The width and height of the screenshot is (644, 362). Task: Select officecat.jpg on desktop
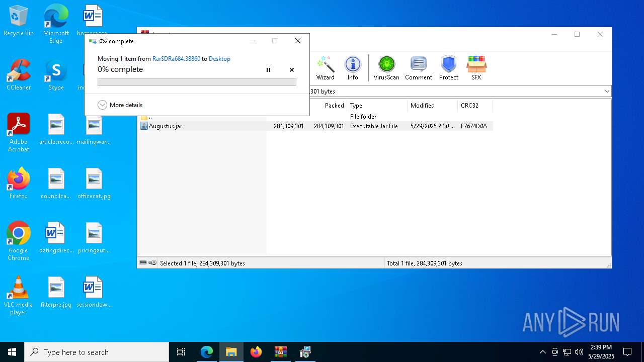(x=94, y=184)
